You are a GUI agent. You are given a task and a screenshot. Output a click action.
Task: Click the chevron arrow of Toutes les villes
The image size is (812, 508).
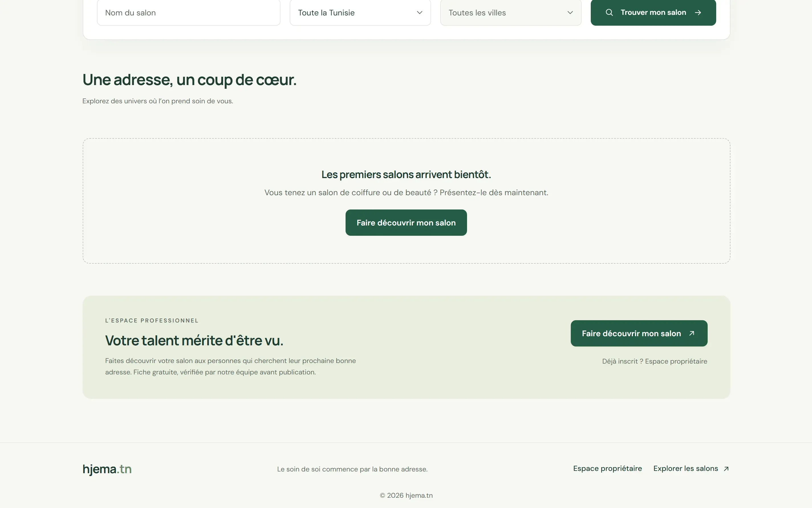[x=570, y=13]
